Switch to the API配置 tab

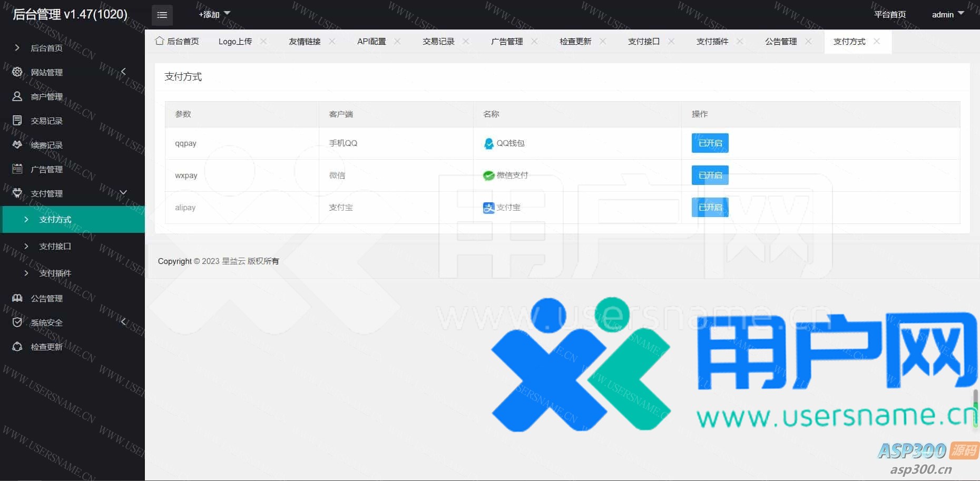[x=371, y=42]
